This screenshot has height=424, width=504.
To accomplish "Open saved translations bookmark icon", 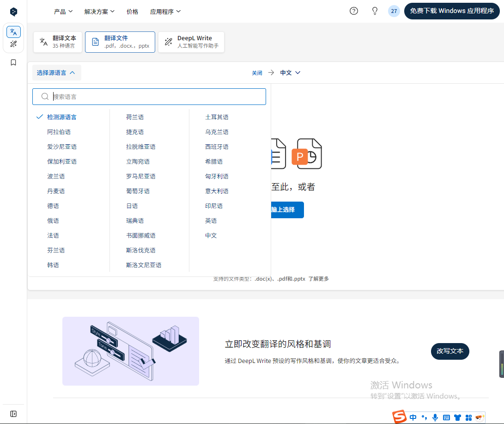I will coord(13,62).
